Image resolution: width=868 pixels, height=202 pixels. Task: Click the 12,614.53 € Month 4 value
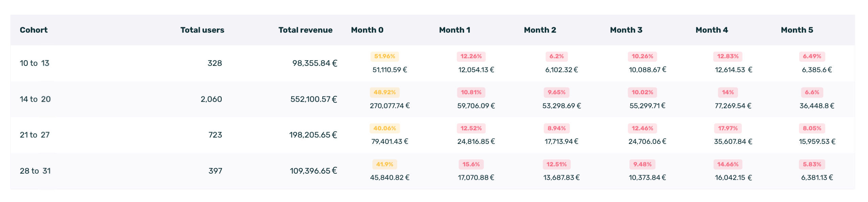(x=733, y=70)
